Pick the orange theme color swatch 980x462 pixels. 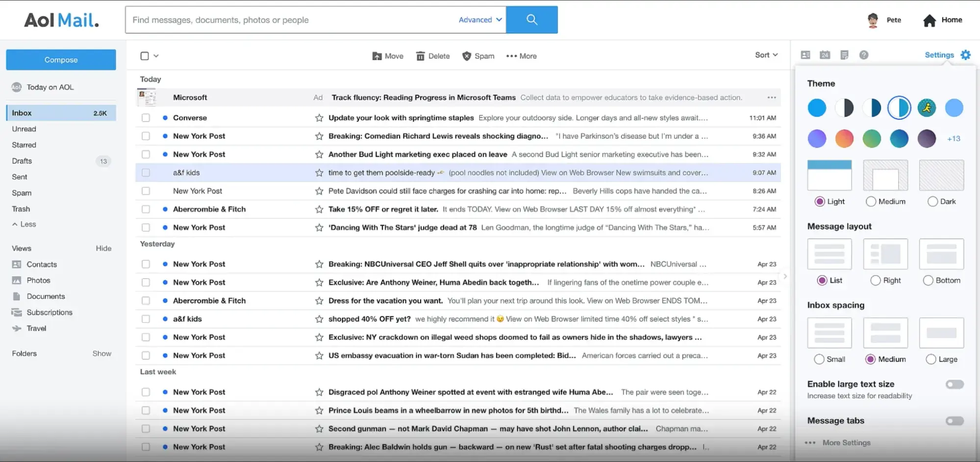tap(844, 139)
